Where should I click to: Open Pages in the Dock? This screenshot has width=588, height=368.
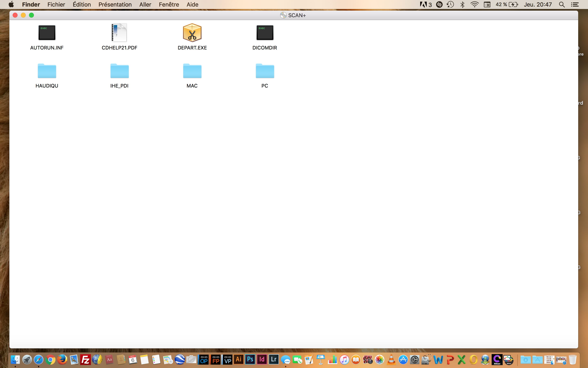[x=309, y=359]
